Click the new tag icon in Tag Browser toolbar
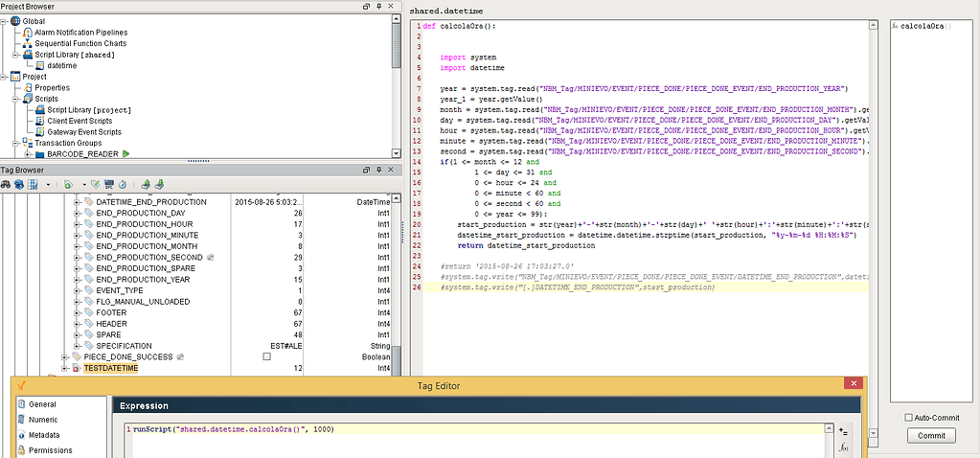This screenshot has width=980, height=458. click(x=68, y=184)
